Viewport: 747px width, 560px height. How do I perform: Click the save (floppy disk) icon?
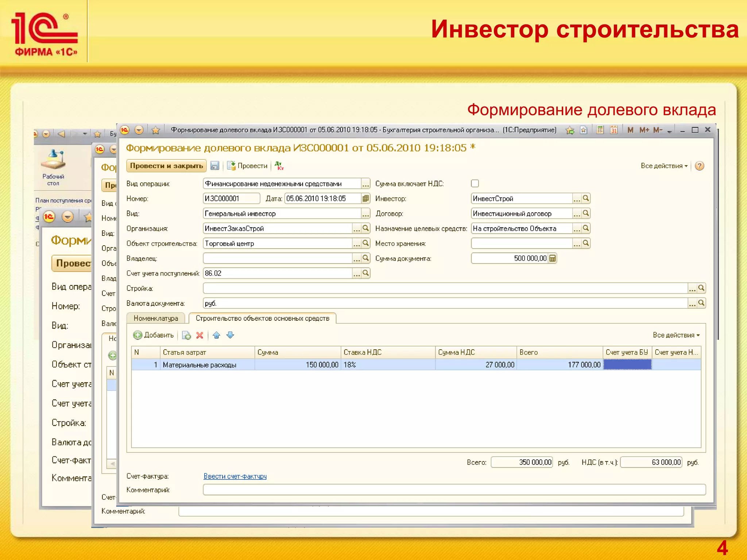tap(214, 166)
